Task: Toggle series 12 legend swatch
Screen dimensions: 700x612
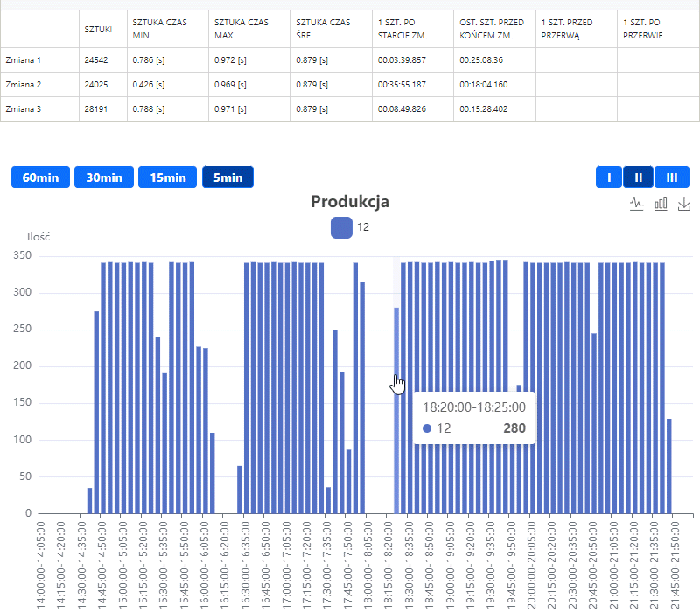Action: (x=341, y=227)
